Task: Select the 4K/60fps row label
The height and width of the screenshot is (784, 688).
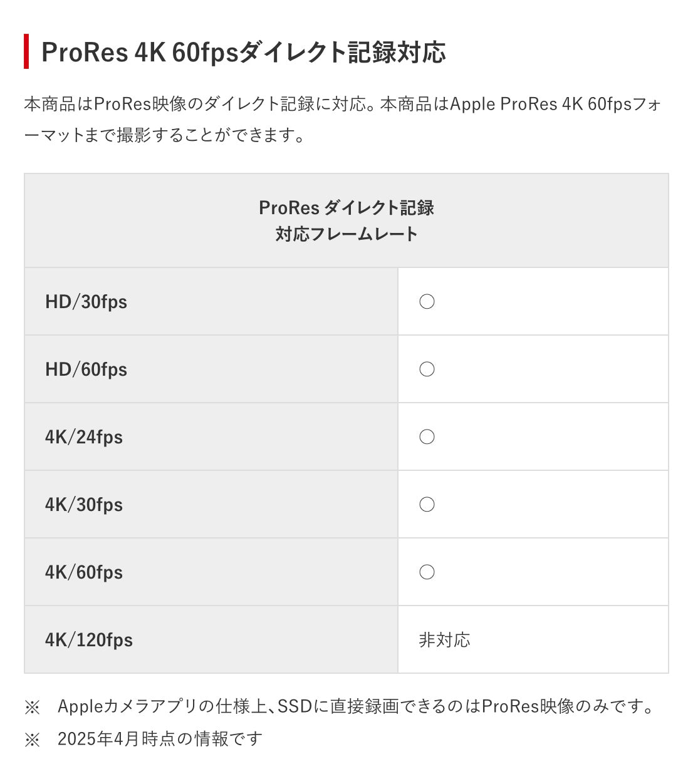Action: (x=84, y=572)
